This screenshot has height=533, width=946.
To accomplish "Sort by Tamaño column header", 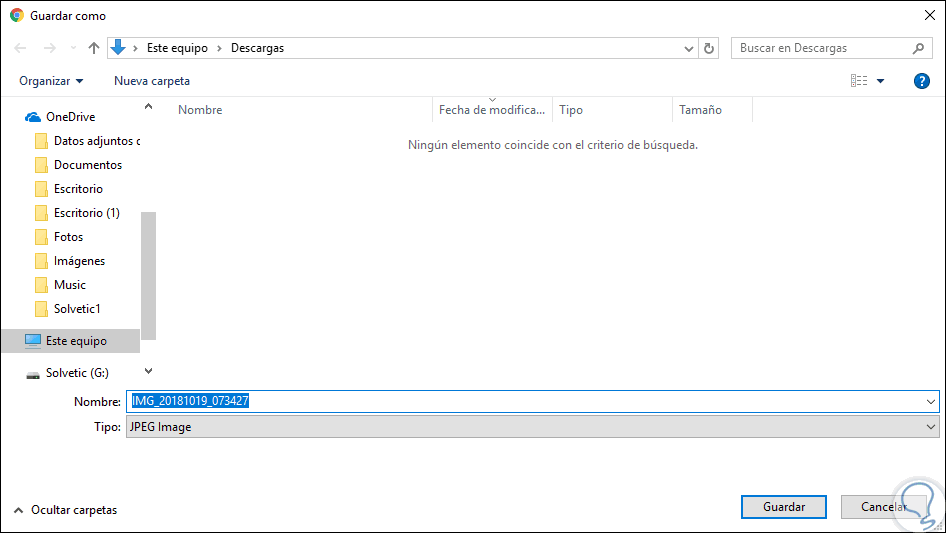I will point(700,110).
